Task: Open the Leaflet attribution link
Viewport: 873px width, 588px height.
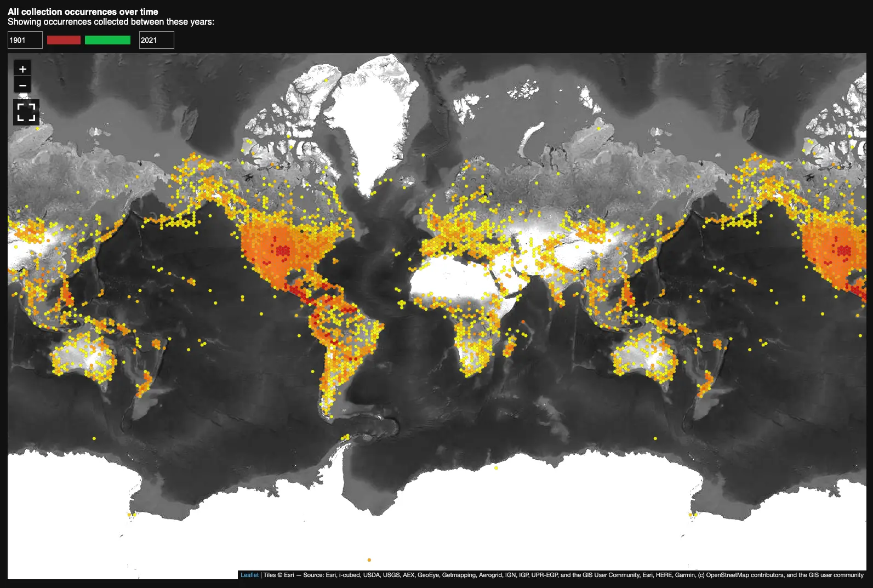Action: tap(249, 575)
